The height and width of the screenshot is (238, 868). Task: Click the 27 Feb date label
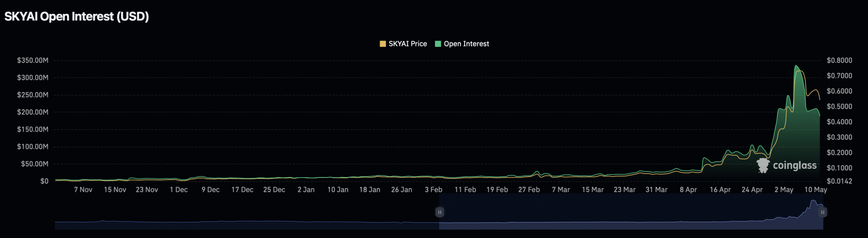pyautogui.click(x=529, y=190)
